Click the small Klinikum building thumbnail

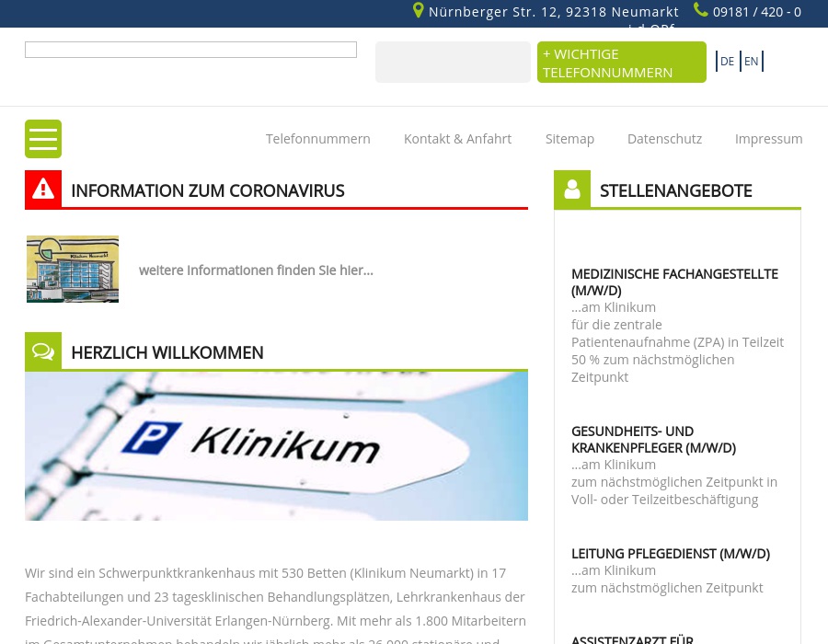[x=73, y=269]
